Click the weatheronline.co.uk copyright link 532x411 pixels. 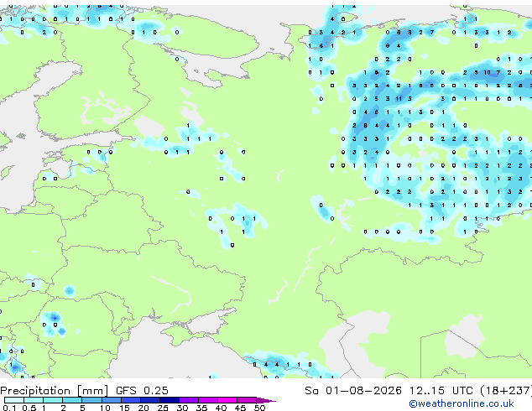point(462,403)
